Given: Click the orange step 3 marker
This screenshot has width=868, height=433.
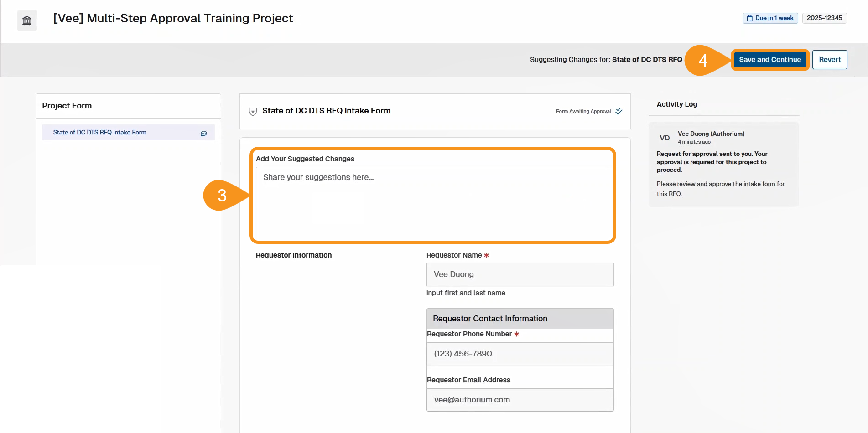Looking at the screenshot, I should (x=222, y=196).
